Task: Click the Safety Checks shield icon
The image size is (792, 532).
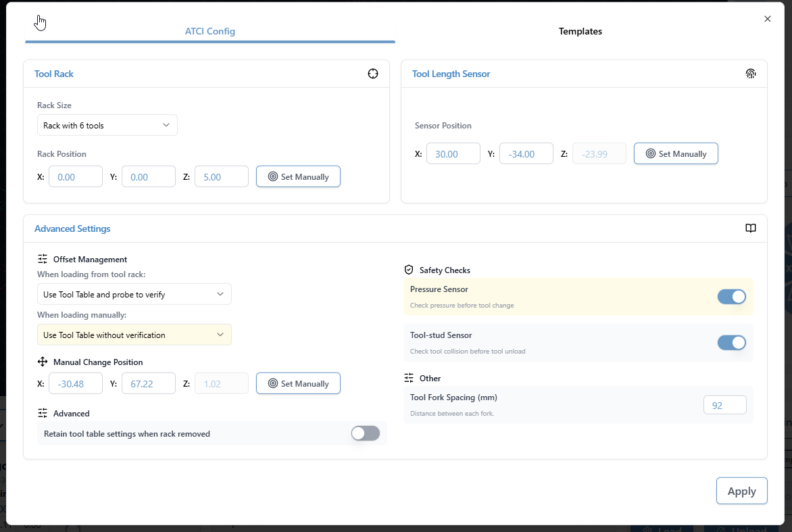Action: point(409,270)
